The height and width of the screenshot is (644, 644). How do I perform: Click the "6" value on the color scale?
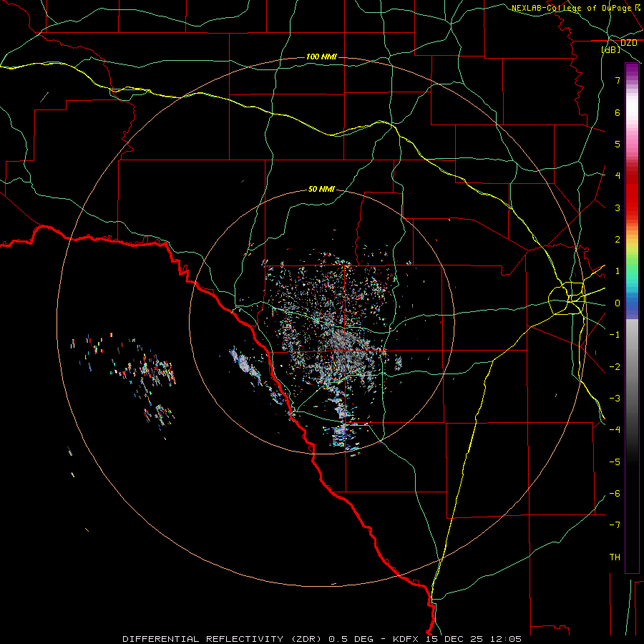[618, 112]
